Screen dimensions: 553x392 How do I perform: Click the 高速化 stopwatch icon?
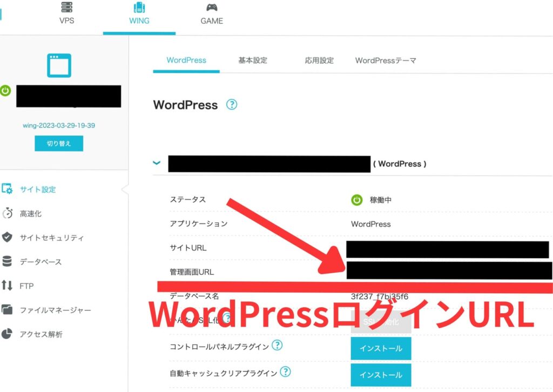click(8, 213)
